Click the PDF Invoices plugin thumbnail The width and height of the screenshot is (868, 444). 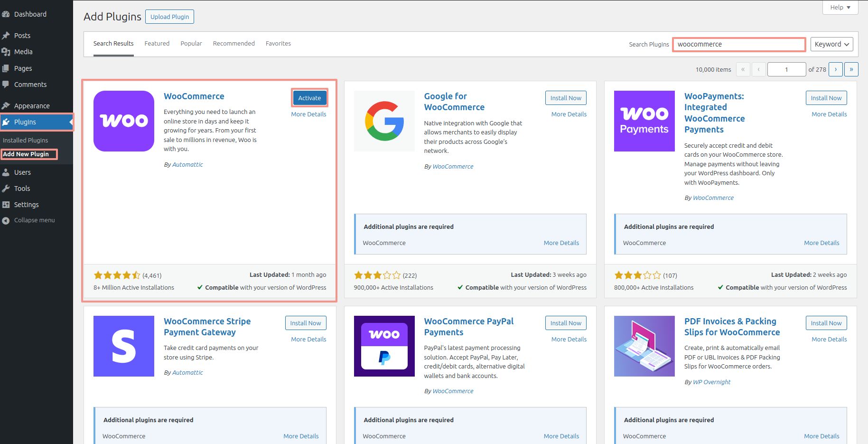(644, 346)
